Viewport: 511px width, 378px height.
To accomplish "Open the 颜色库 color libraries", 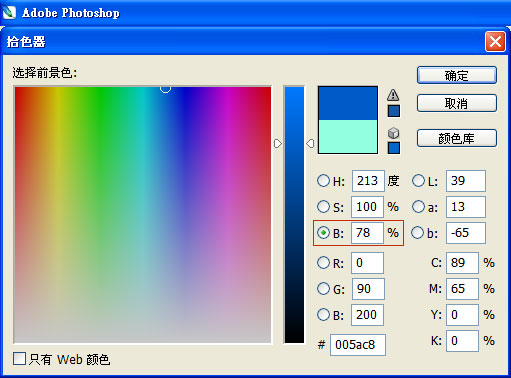I will (457, 138).
